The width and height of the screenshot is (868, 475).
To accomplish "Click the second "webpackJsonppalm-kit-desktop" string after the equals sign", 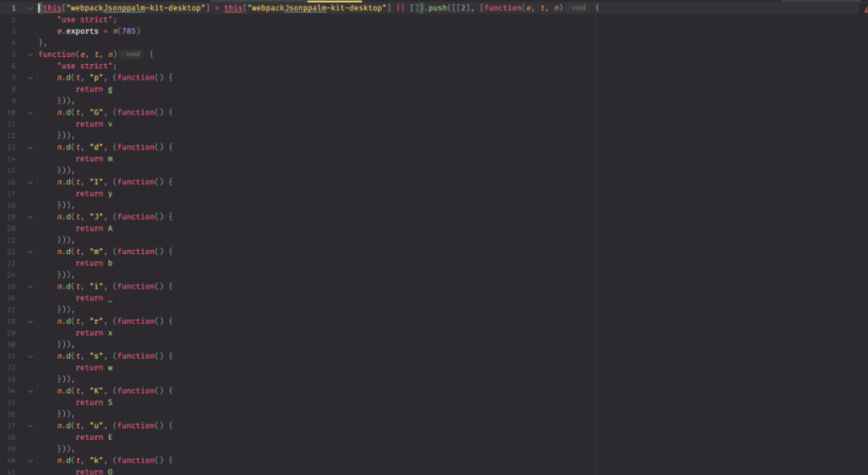I will pos(317,8).
